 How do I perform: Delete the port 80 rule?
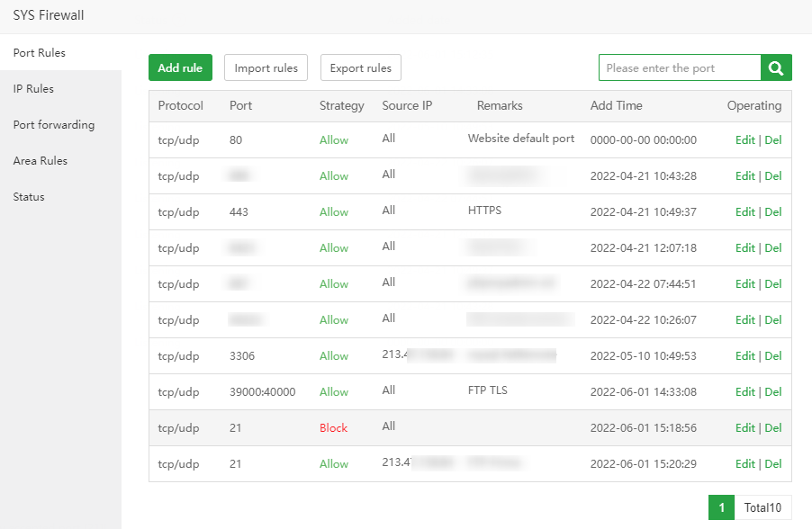pyautogui.click(x=773, y=140)
